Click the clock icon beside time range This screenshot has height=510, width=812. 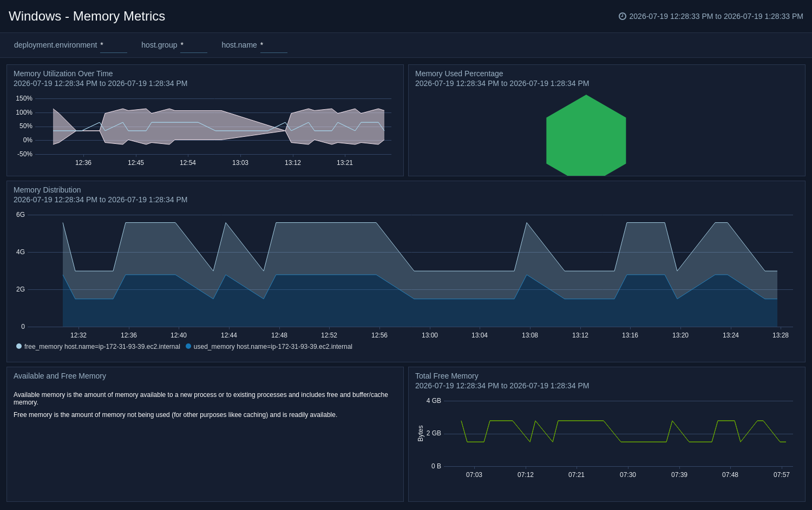623,16
